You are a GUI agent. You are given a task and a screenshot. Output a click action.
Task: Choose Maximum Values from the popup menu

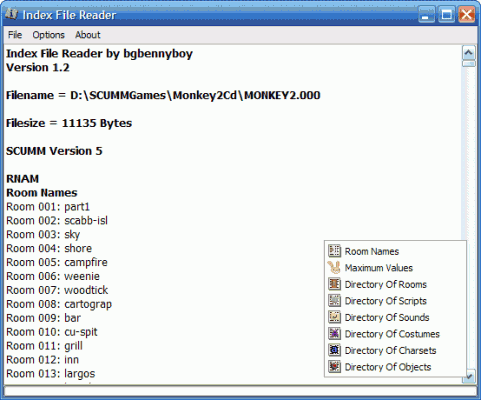(x=395, y=268)
